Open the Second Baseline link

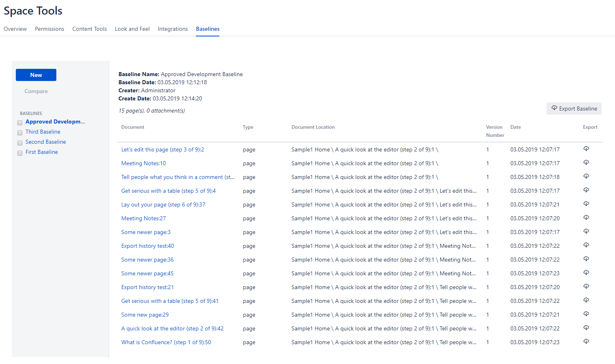(x=45, y=142)
